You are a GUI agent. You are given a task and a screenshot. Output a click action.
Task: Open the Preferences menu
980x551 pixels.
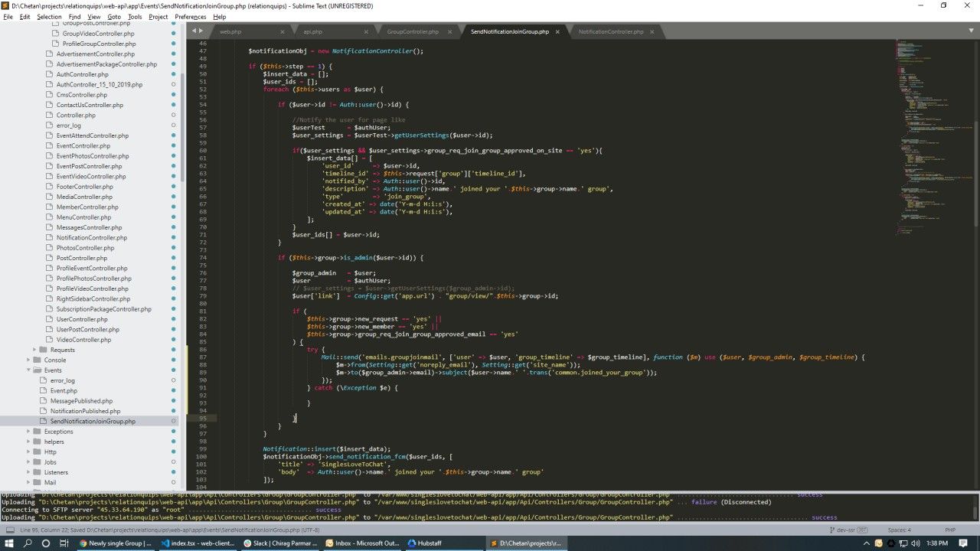(190, 16)
